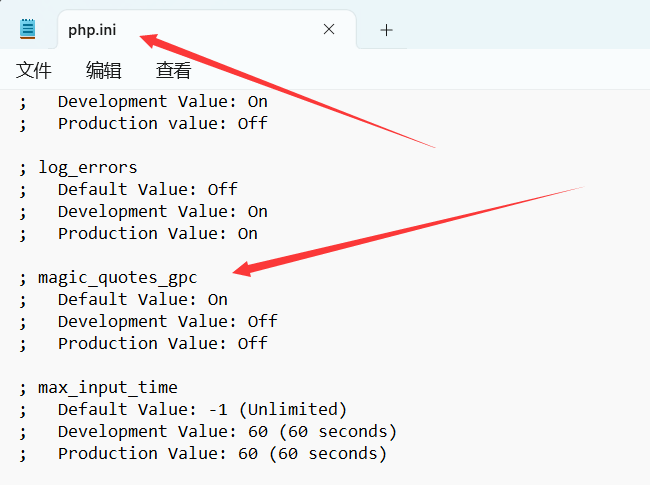650x485 pixels.
Task: Open a new tab with plus button
Action: [x=387, y=30]
